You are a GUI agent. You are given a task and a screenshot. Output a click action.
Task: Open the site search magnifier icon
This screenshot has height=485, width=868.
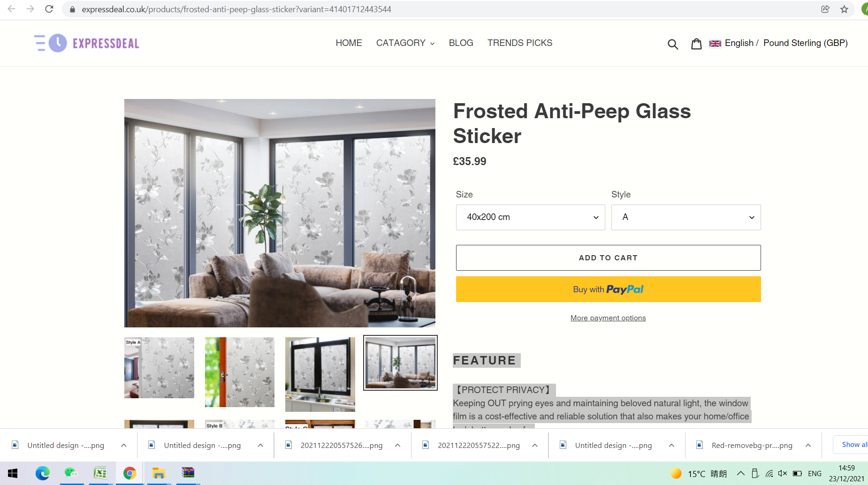pyautogui.click(x=673, y=44)
